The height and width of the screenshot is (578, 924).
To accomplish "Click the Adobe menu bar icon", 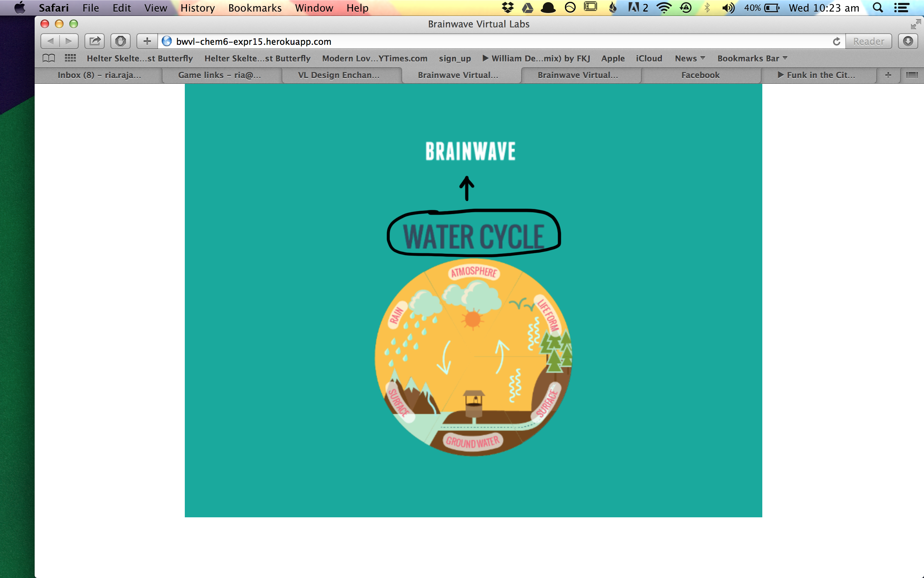I will 638,8.
